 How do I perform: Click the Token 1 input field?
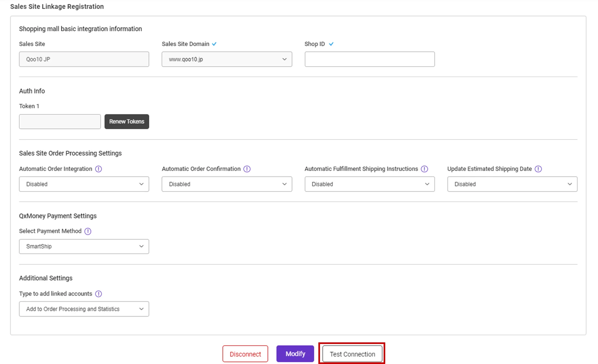pyautogui.click(x=60, y=122)
